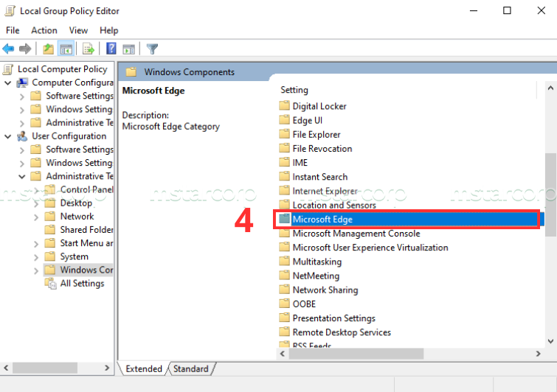Screen dimensions: 557x392
Task: Expand Windows Settings under Computer Configuration
Action: [x=22, y=110]
